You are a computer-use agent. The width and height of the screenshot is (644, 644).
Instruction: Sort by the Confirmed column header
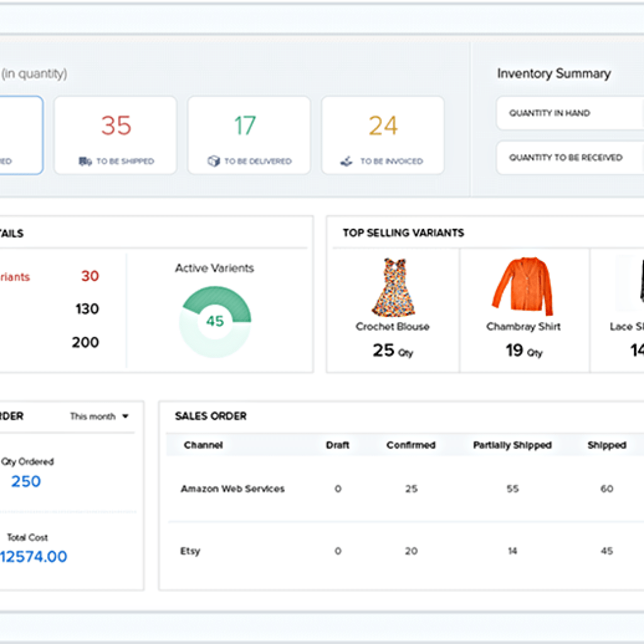tap(411, 445)
